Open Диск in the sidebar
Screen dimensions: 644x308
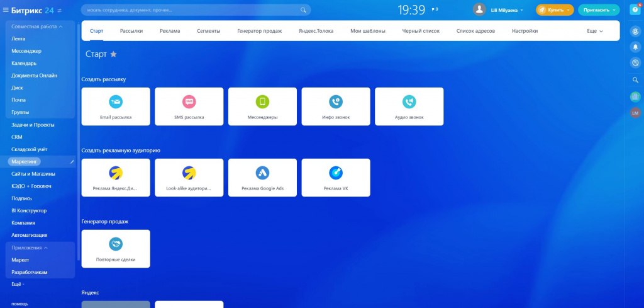coord(17,88)
